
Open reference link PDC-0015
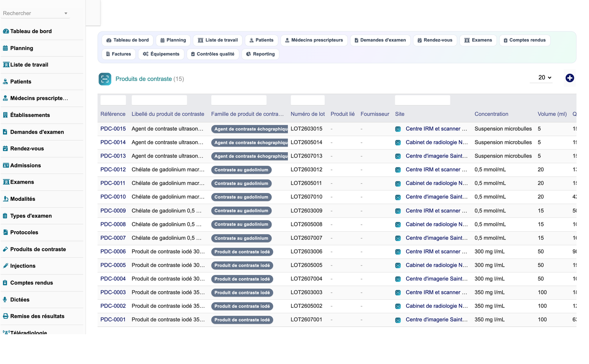coord(113,129)
